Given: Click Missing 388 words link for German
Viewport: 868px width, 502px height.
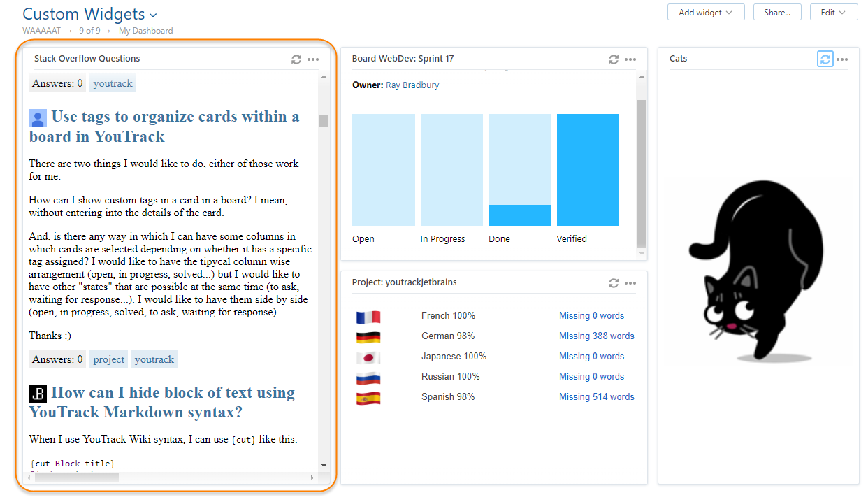Looking at the screenshot, I should (597, 336).
